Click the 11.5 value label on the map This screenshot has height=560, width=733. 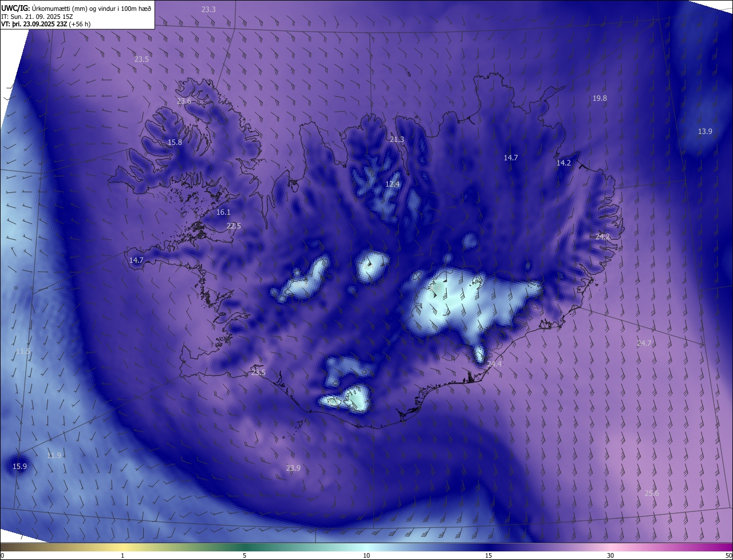coord(23,352)
